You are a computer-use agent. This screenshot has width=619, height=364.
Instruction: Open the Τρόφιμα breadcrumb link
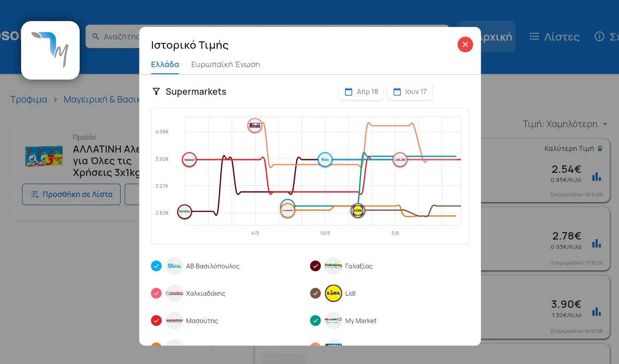(29, 99)
